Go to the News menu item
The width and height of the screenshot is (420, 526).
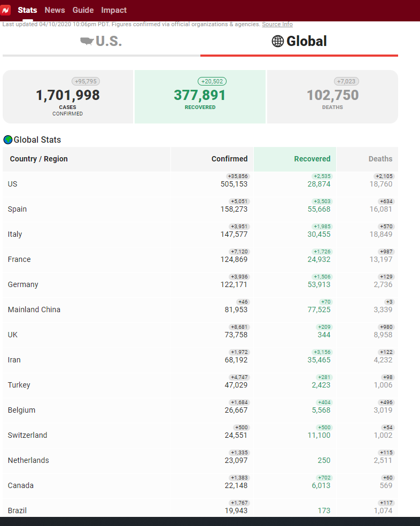click(x=55, y=10)
